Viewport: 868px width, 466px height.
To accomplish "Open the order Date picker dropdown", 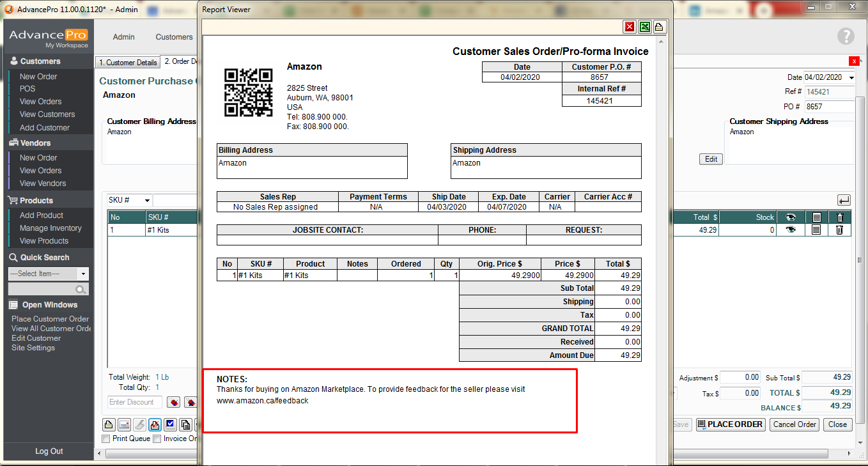I will coord(851,77).
